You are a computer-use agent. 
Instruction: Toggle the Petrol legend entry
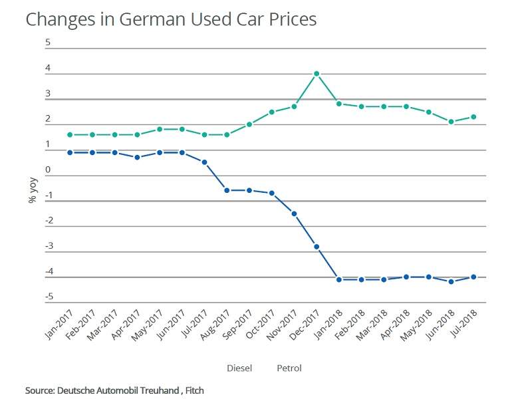point(289,368)
